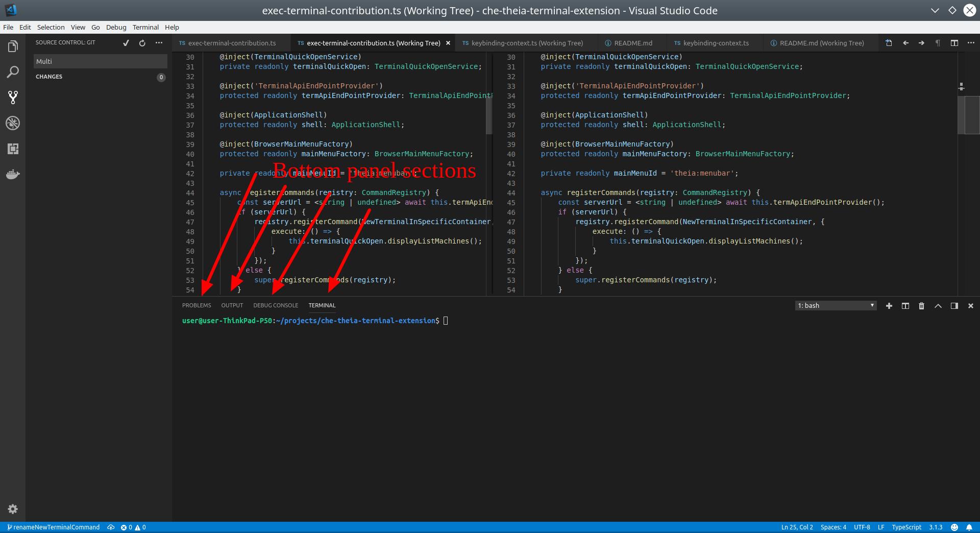This screenshot has height=533, width=980.
Task: Create a new terminal with the plus icon
Action: click(889, 306)
